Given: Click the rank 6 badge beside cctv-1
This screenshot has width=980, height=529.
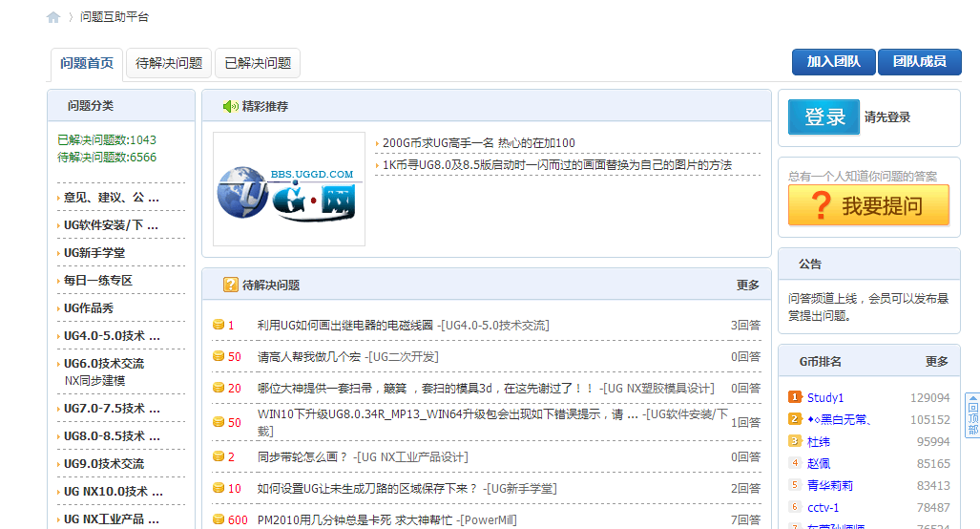Looking at the screenshot, I should (x=795, y=507).
